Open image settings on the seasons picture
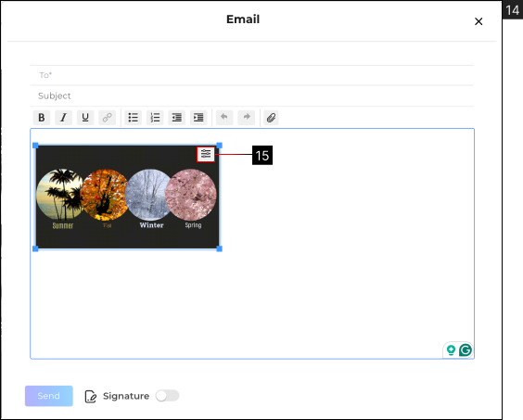Screen dimensions: 523x420 (206, 155)
